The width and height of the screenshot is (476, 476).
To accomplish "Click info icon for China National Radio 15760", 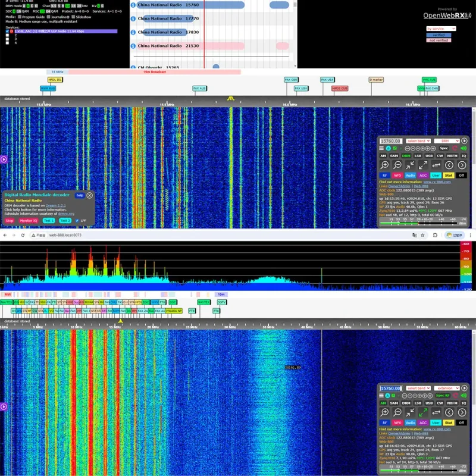I will (133, 5).
